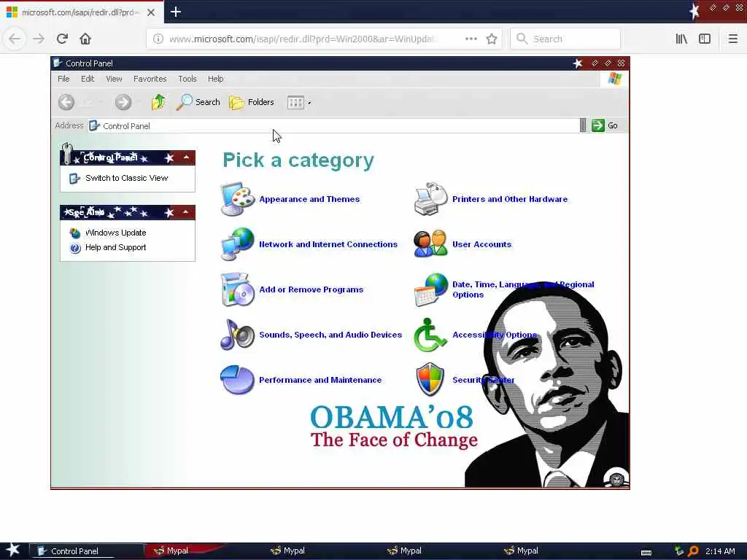Click the Up folder toolbar icon
747x560 pixels.
click(158, 102)
